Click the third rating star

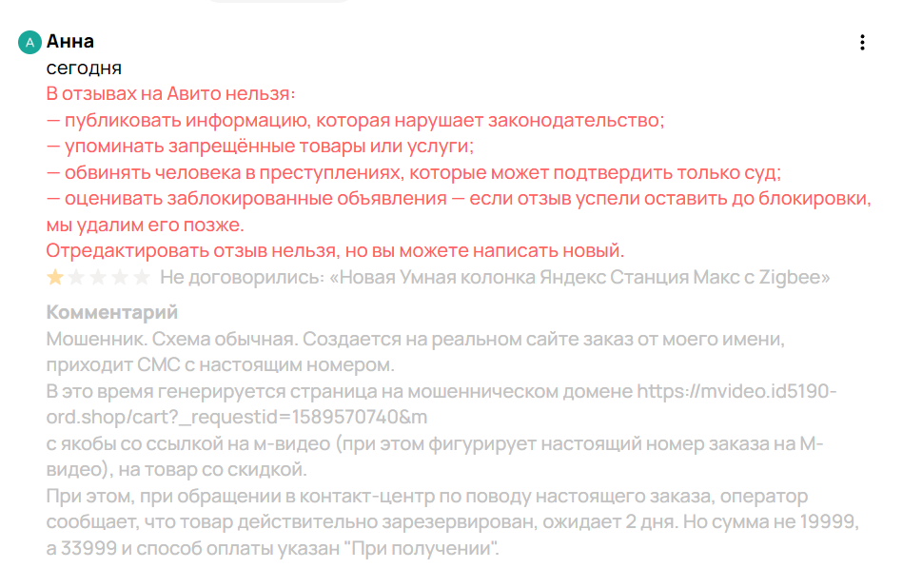coord(99,278)
